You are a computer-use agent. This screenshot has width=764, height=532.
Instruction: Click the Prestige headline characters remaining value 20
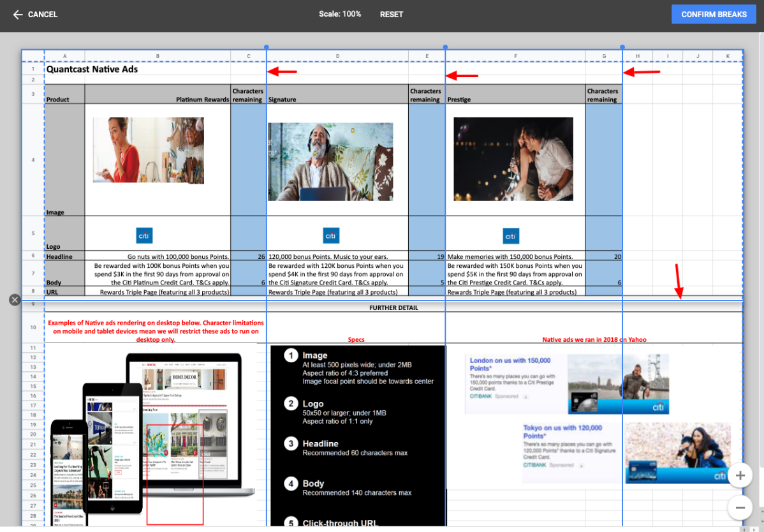pyautogui.click(x=604, y=256)
